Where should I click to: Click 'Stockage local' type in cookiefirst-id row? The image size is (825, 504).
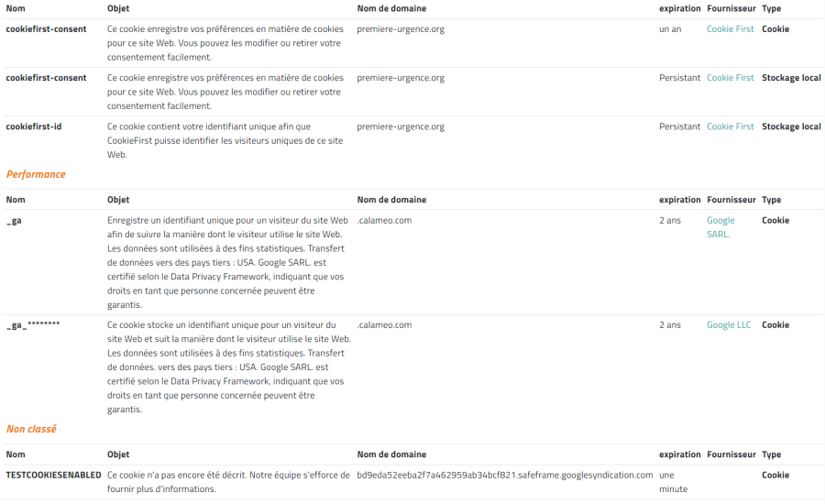click(791, 126)
